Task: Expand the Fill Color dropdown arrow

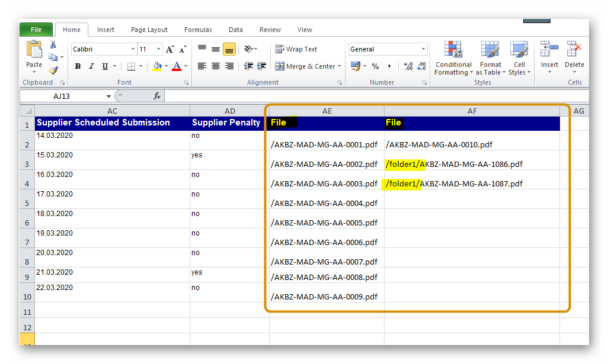Action: tap(165, 66)
